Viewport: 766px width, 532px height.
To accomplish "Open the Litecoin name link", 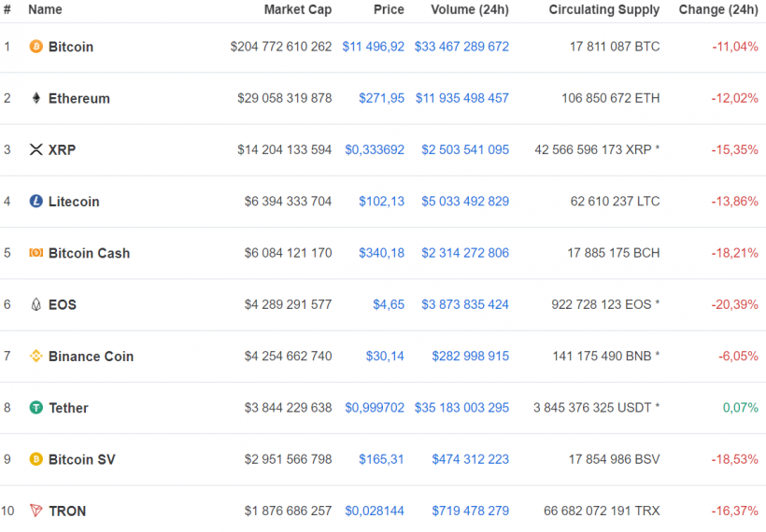I will pyautogui.click(x=74, y=202).
